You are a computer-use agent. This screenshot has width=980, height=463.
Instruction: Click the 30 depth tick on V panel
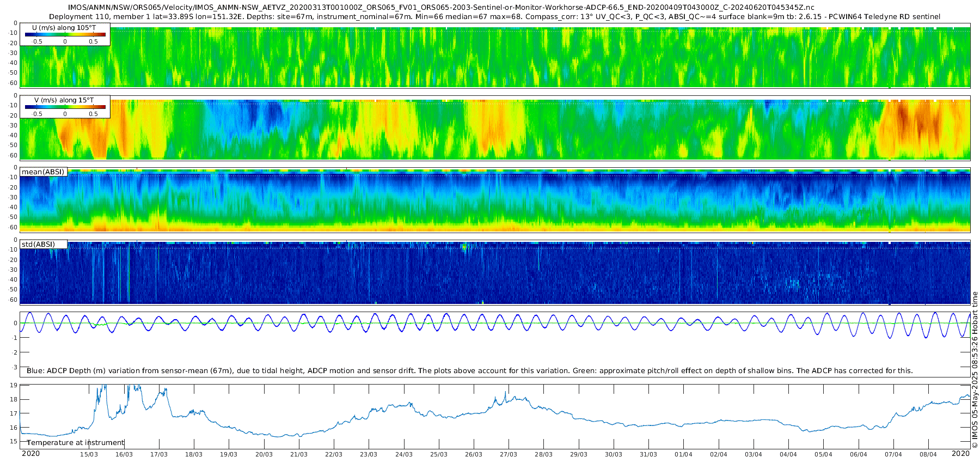(x=14, y=125)
